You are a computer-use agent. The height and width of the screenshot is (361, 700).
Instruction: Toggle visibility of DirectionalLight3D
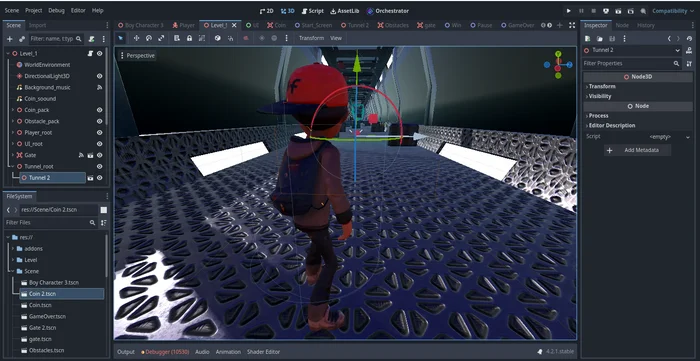click(x=100, y=76)
